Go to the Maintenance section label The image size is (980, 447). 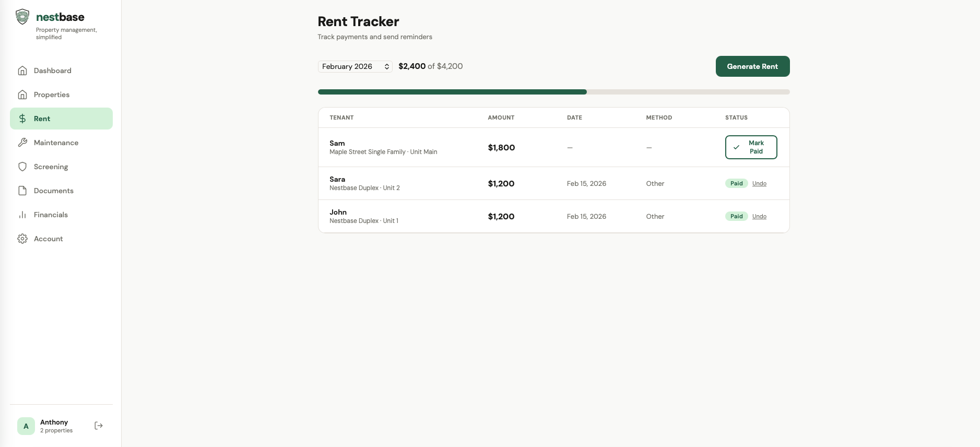point(56,143)
